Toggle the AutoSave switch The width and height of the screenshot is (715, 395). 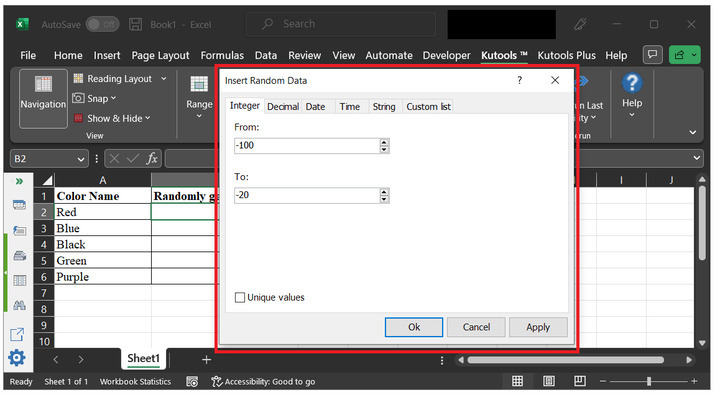click(x=103, y=24)
